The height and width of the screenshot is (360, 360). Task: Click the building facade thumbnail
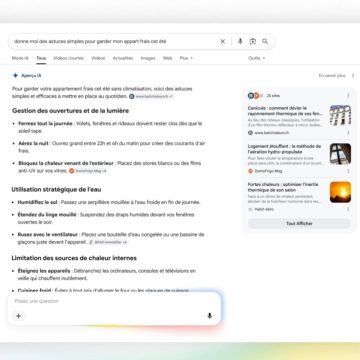point(340,115)
